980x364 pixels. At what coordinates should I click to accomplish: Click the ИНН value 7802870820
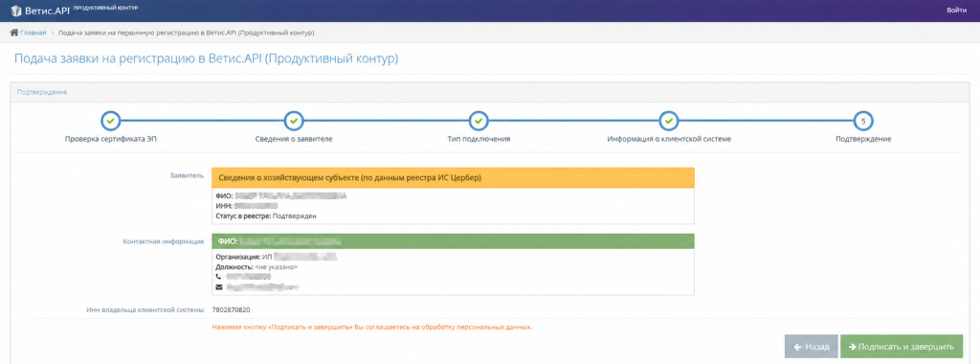[232, 310]
